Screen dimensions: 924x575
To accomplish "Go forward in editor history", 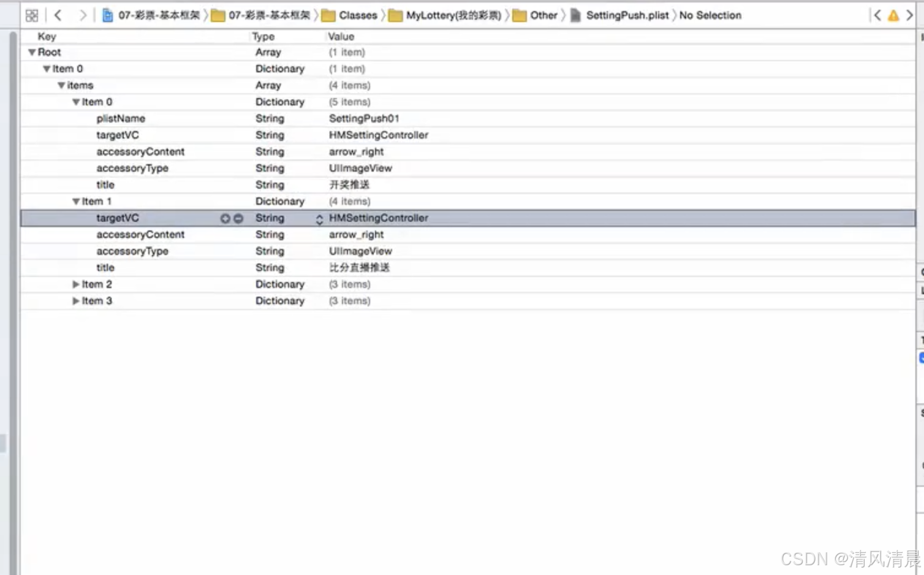I will pos(83,15).
